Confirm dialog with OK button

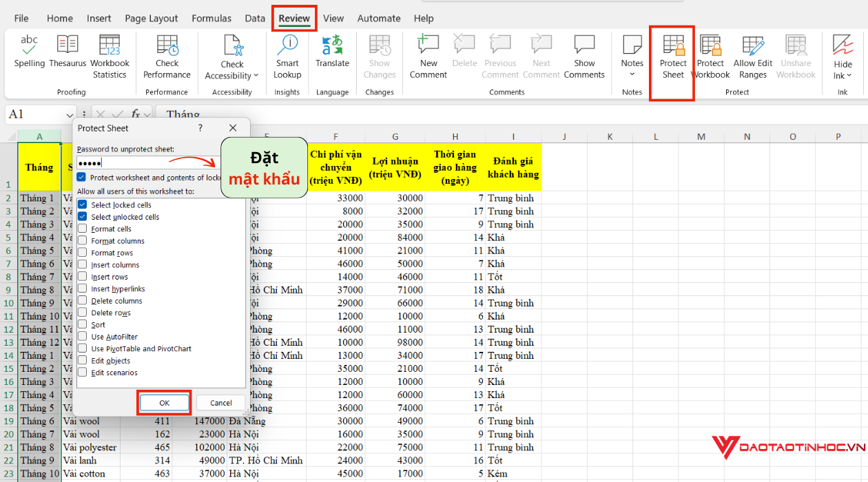[x=164, y=403]
